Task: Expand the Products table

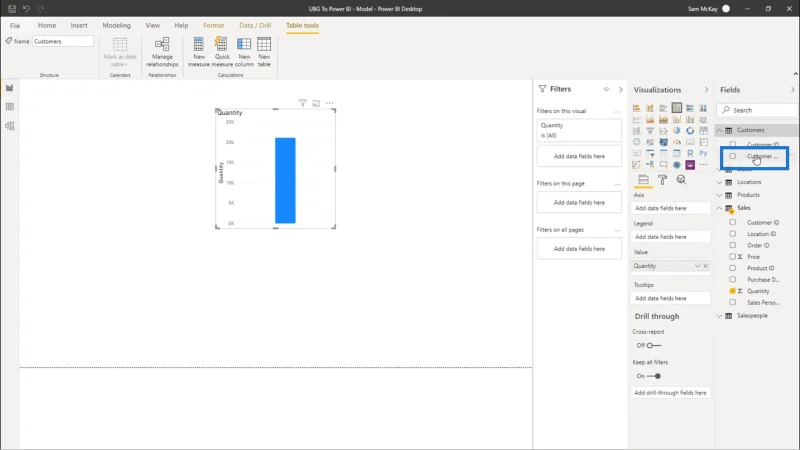Action: tap(719, 195)
